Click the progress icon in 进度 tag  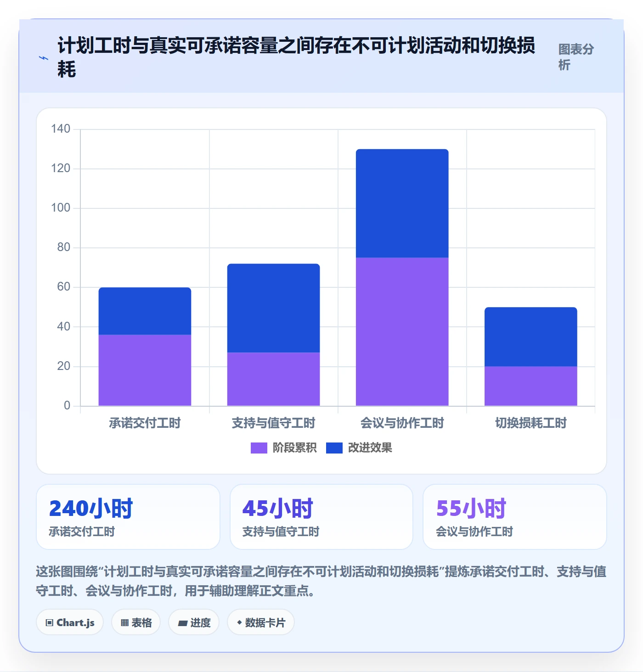(183, 623)
